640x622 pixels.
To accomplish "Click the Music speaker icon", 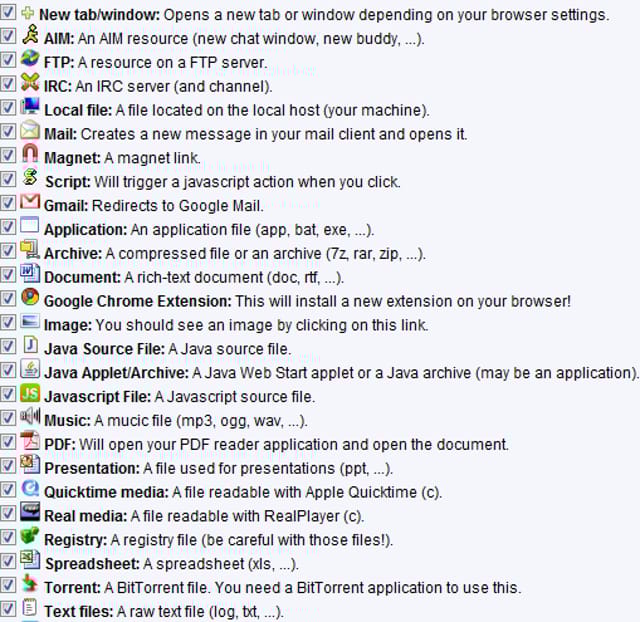I will (30, 416).
